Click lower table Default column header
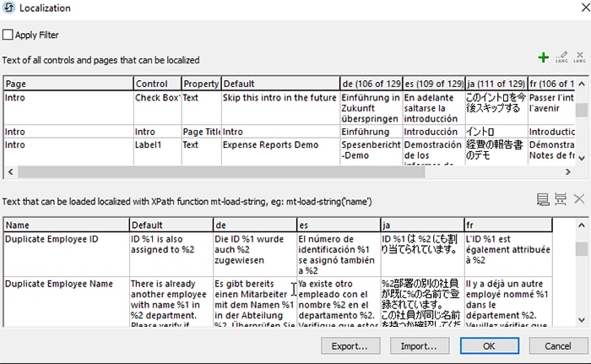 (x=171, y=225)
